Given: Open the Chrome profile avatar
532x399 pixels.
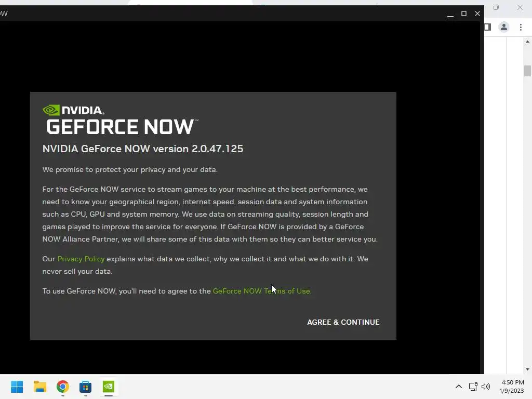Looking at the screenshot, I should [x=504, y=27].
